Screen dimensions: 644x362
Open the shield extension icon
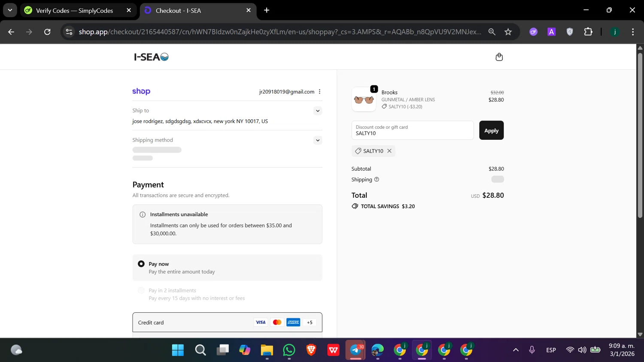click(x=570, y=32)
